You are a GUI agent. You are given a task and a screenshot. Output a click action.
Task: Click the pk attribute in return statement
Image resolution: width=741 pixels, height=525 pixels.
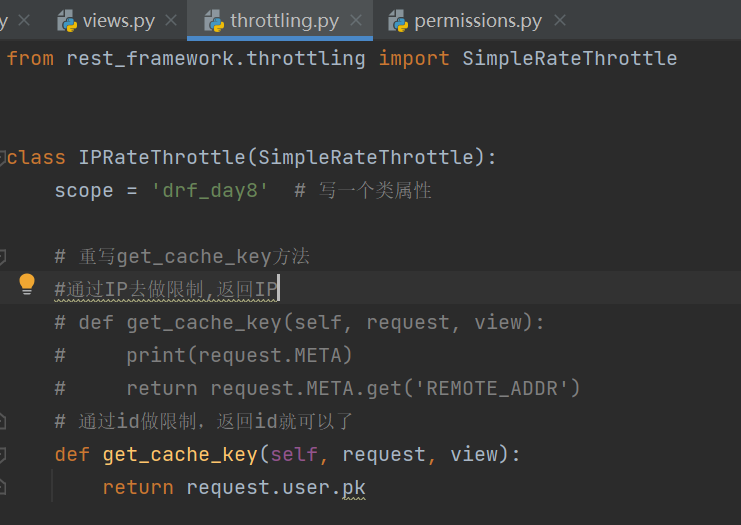coord(354,488)
